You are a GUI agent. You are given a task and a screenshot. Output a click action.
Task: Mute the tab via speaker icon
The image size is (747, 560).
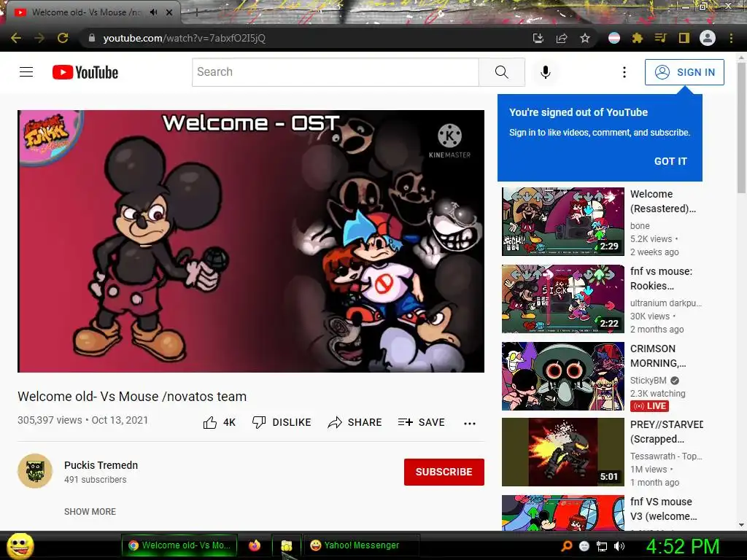pos(153,12)
